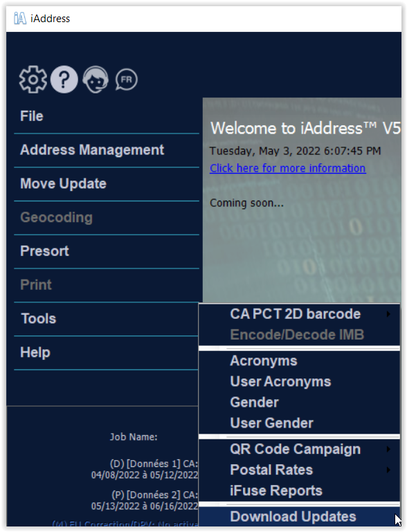This screenshot has width=407, height=532.
Task: Click the '(P) [Données 2] CA:' text
Action: pos(155,495)
